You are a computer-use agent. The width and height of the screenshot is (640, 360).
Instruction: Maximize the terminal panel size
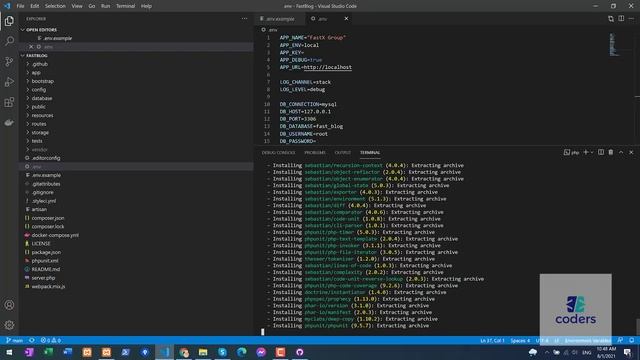pyautogui.click(x=621, y=152)
